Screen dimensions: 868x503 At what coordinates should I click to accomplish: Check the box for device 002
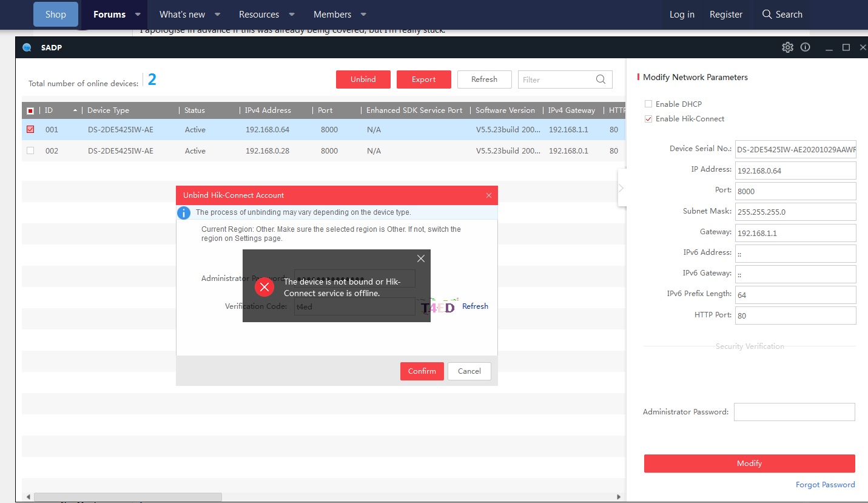(30, 150)
